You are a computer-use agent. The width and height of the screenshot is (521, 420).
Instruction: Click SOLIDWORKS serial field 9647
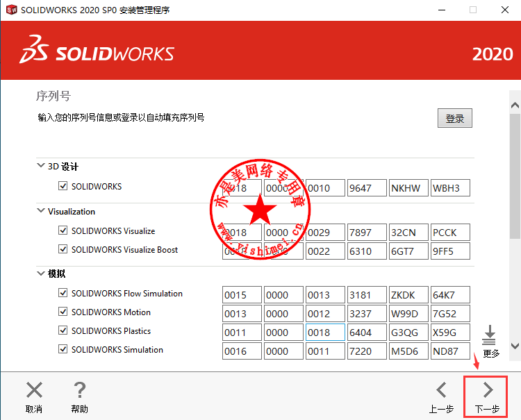click(x=367, y=188)
